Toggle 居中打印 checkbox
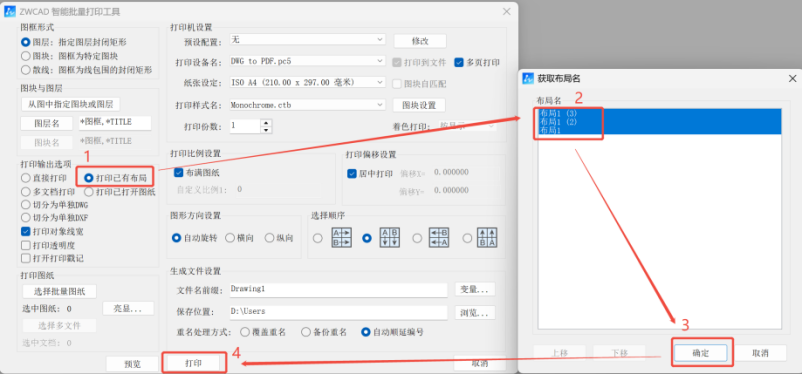Image resolution: width=802 pixels, height=374 pixels. click(x=351, y=173)
